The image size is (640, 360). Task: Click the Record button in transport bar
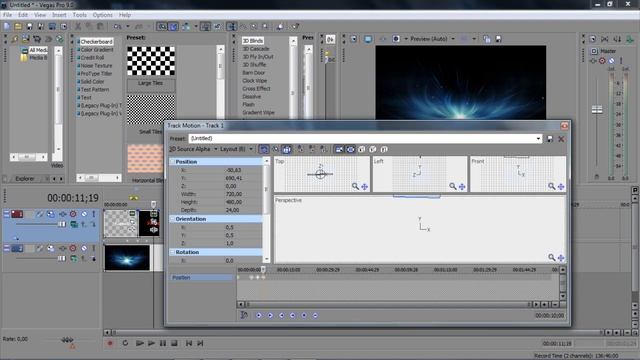[110, 343]
